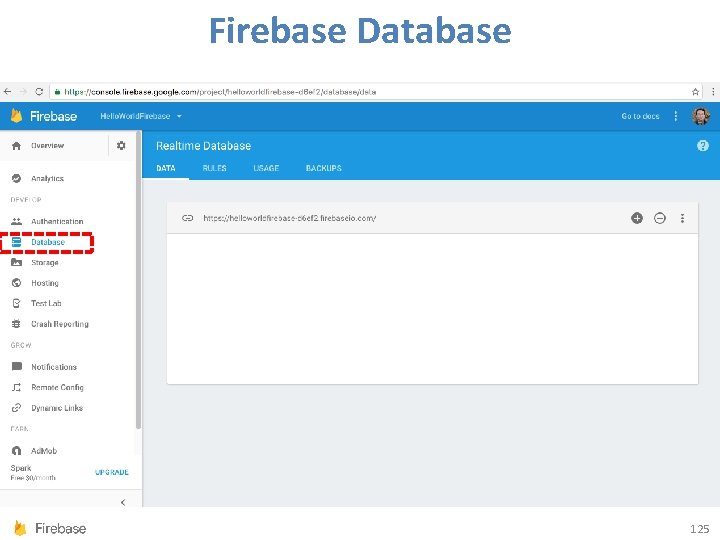Open project settings gear icon

pyautogui.click(x=121, y=146)
